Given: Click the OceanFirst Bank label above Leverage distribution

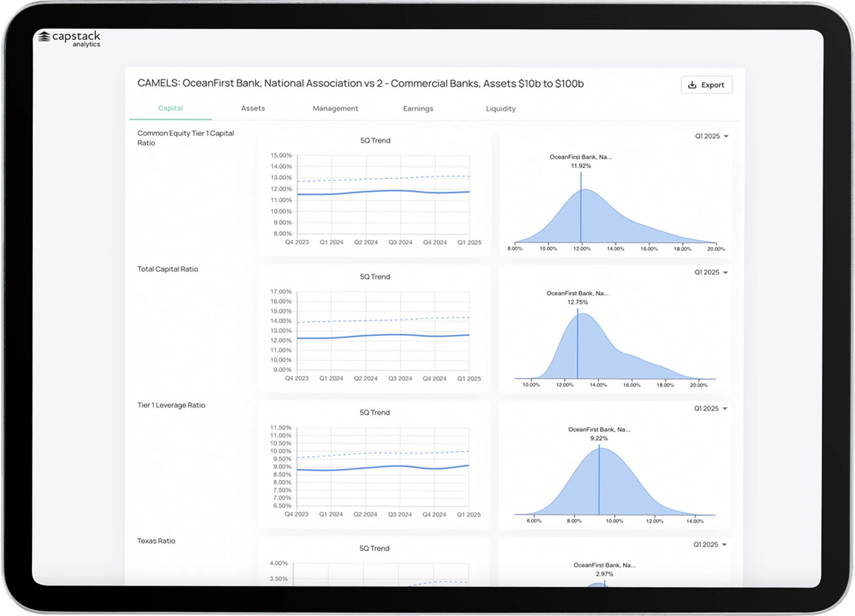Looking at the screenshot, I should (599, 430).
